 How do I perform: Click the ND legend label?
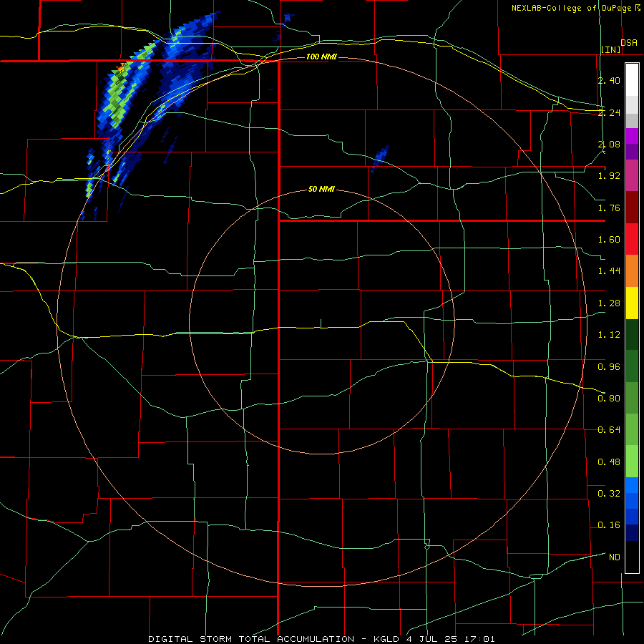(615, 557)
